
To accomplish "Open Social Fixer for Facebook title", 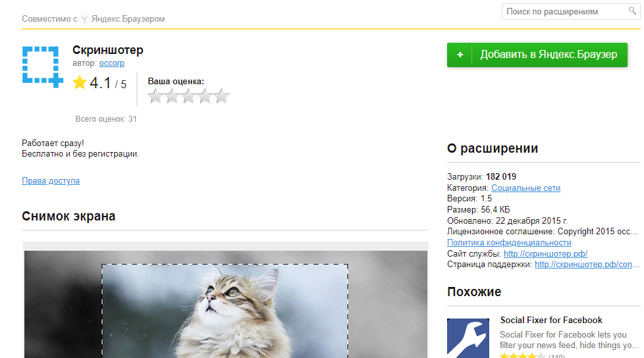I will 551,320.
